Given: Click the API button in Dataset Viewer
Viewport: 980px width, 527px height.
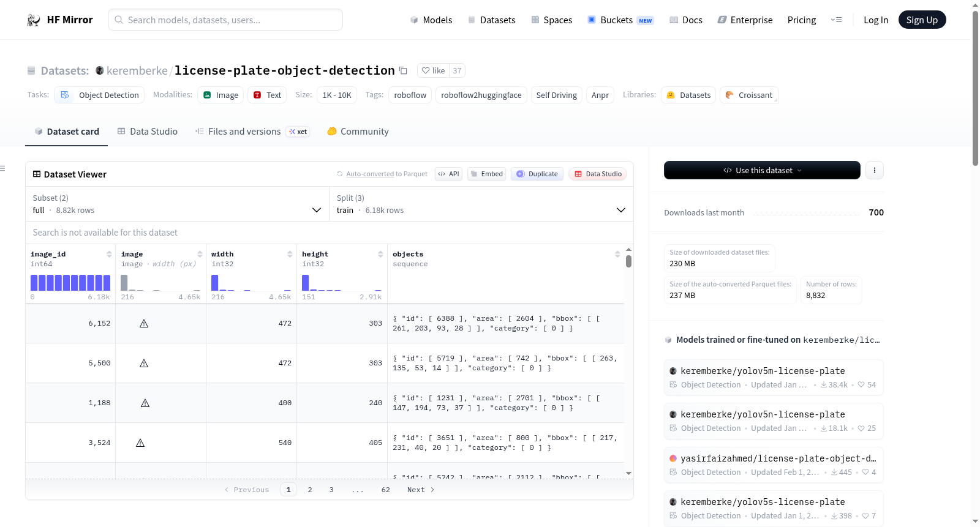Looking at the screenshot, I should (448, 174).
